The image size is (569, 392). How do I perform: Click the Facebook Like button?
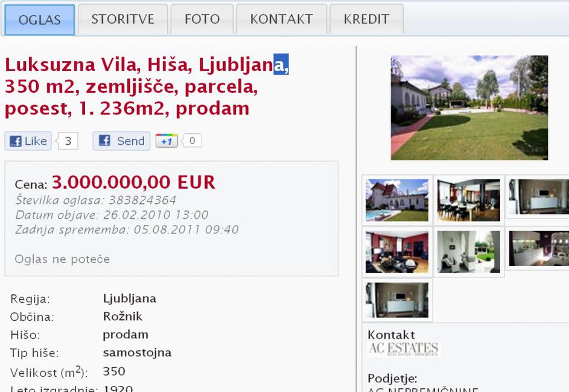[x=28, y=141]
